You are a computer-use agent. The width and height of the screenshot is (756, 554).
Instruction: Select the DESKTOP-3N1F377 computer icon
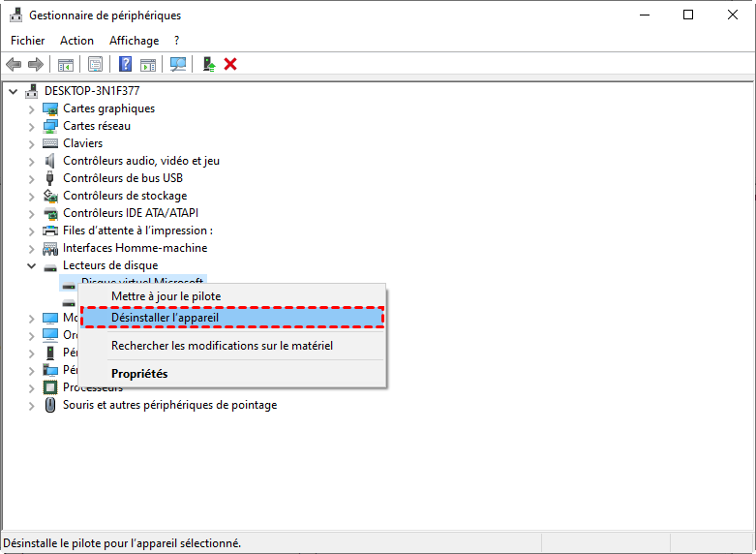coord(32,91)
